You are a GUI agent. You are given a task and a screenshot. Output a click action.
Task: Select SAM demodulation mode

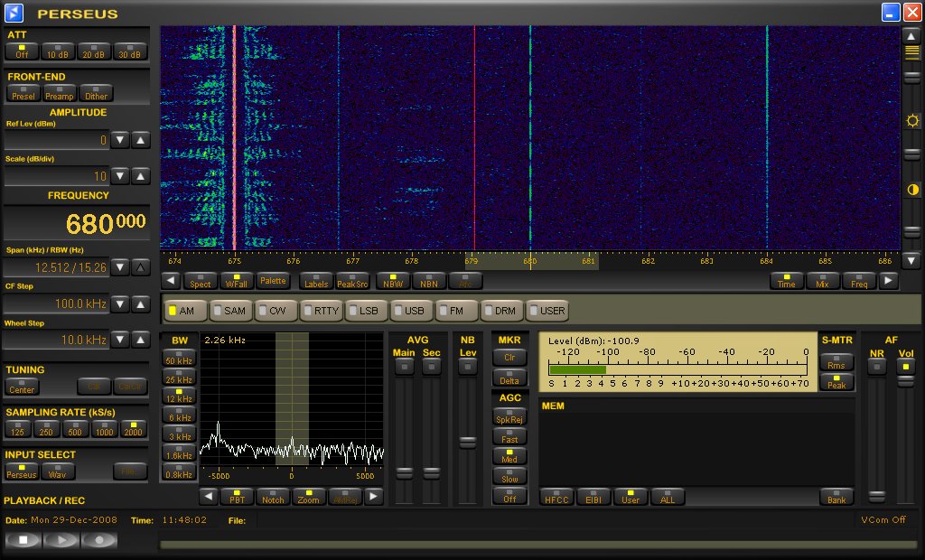230,311
